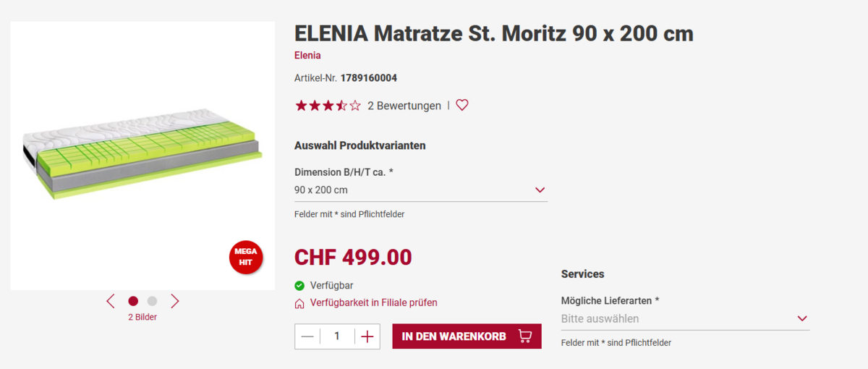Viewport: 868px width, 369px height.
Task: Click the house icon for store availability
Action: [x=299, y=303]
